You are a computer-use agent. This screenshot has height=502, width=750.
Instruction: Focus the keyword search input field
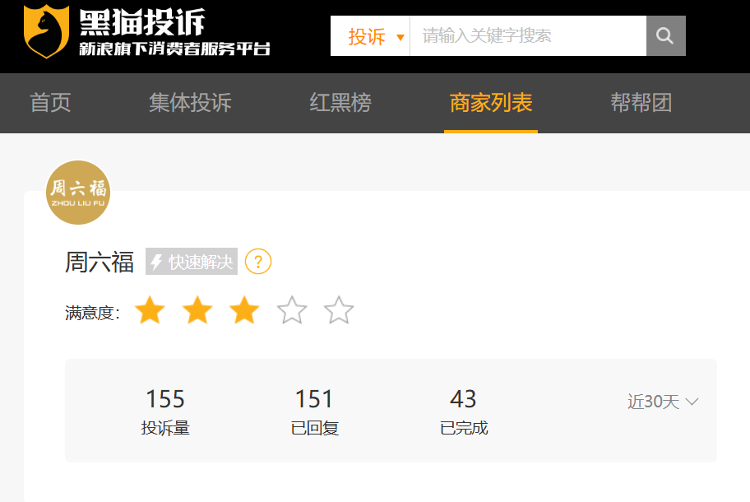coord(528,36)
